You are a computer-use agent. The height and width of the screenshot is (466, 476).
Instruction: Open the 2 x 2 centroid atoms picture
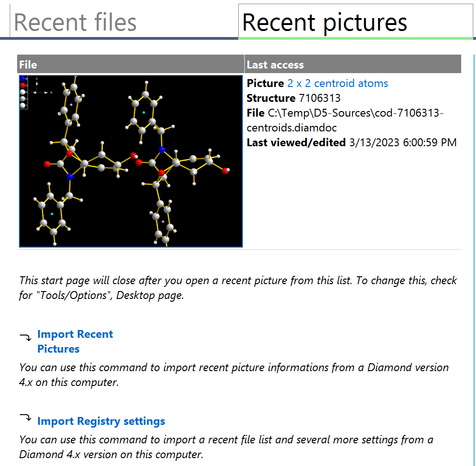(338, 83)
